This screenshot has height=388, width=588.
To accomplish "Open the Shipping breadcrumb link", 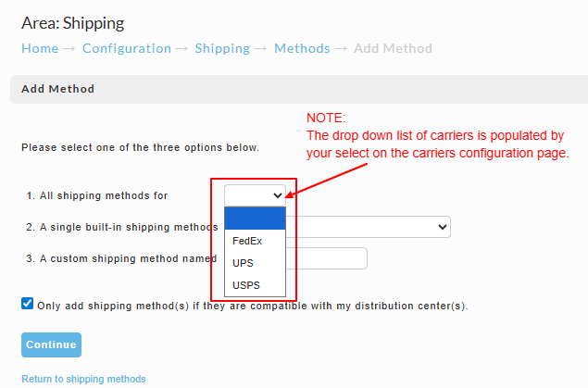I will point(222,48).
